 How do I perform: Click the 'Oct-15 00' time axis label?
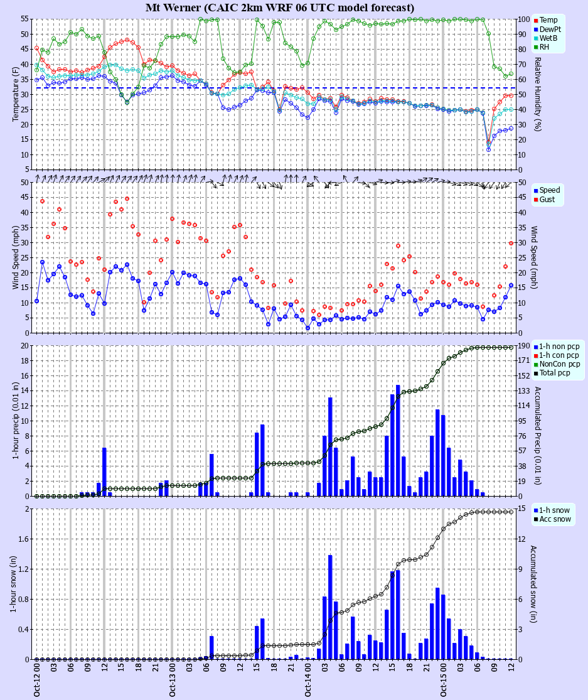pos(444,680)
